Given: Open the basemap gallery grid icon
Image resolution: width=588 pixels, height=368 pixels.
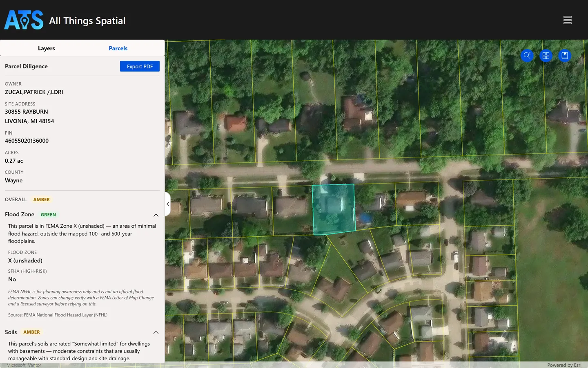Looking at the screenshot, I should coord(546,56).
